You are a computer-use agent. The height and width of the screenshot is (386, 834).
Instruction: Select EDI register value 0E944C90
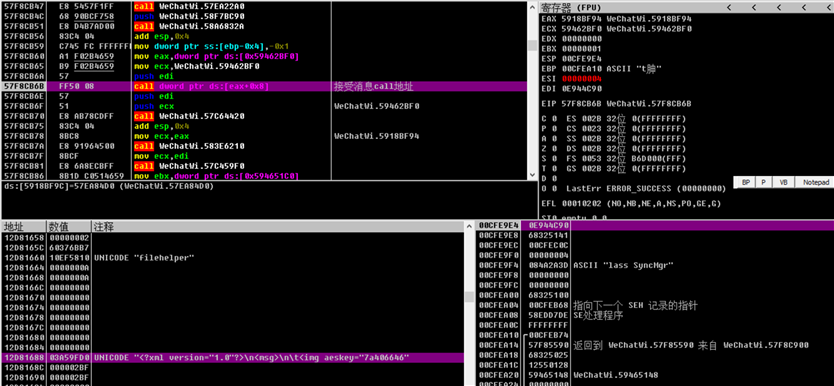581,88
